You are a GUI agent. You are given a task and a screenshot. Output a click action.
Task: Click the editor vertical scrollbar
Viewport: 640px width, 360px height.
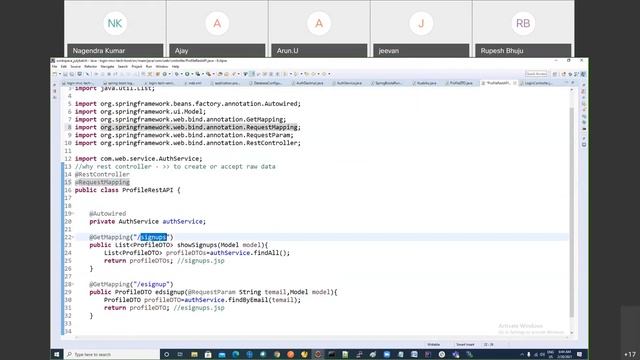tap(571, 212)
